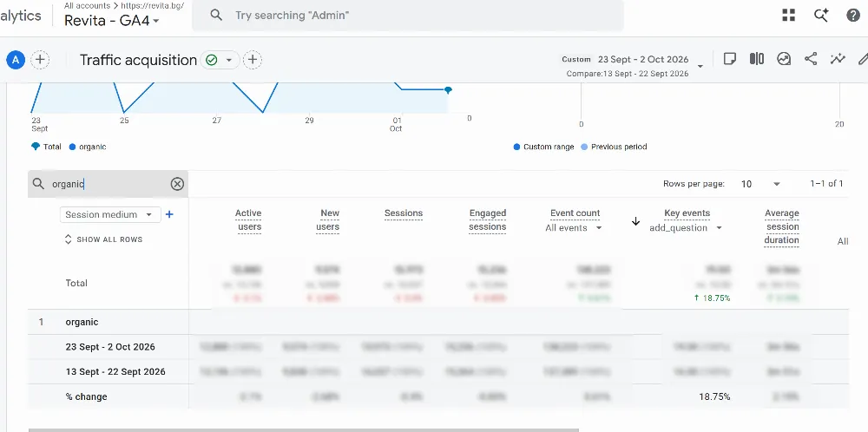The image size is (868, 432).
Task: Sort by the New users column
Action: point(328,220)
